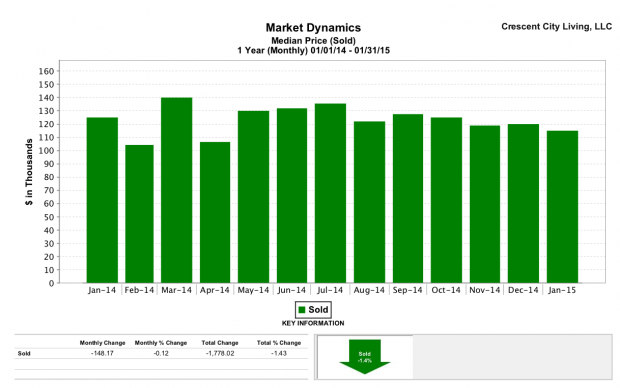Select the Feb-14 bar
The width and height of the screenshot is (620, 388).
(139, 214)
